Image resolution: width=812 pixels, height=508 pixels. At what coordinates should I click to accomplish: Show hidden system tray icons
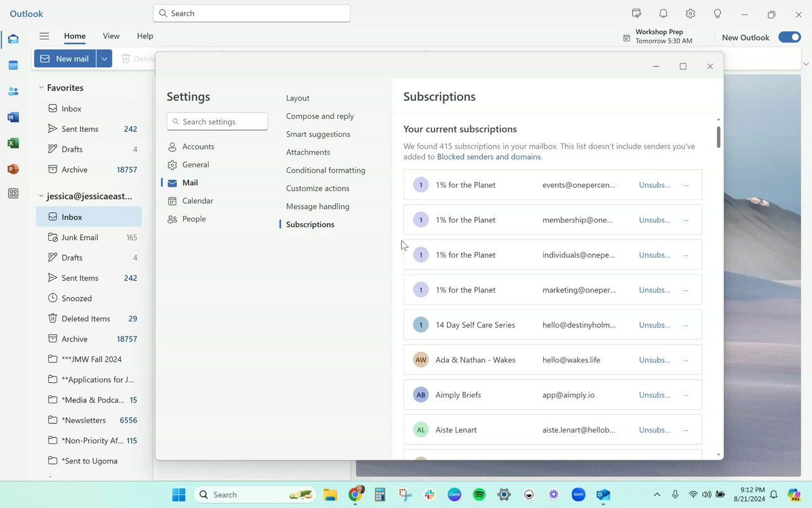pos(657,495)
